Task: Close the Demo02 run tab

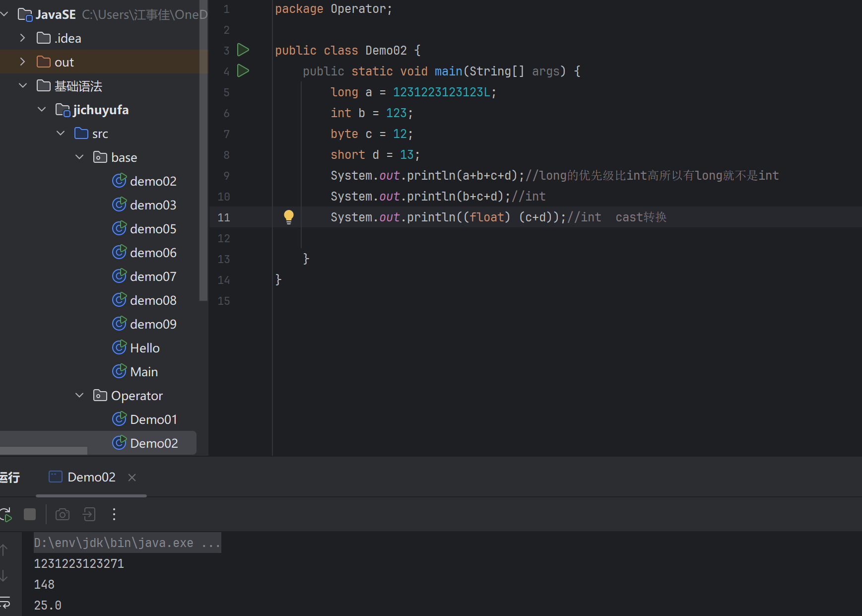Action: pos(132,478)
